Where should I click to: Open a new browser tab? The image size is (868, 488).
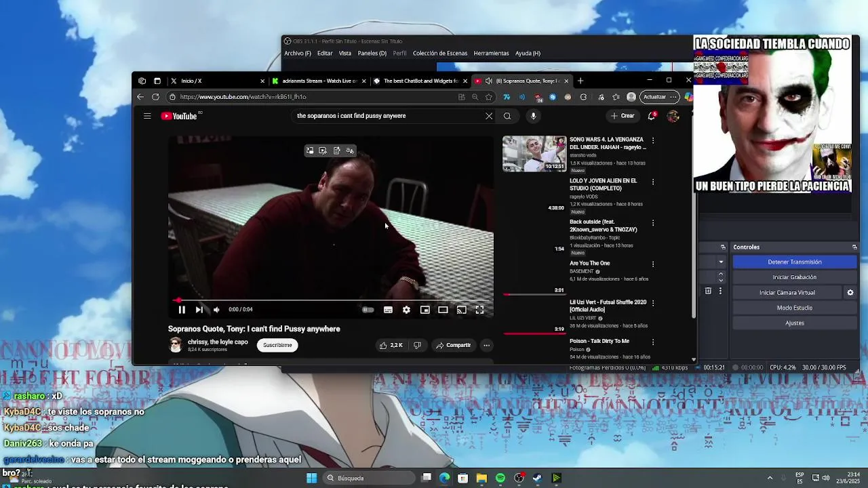[x=580, y=81]
